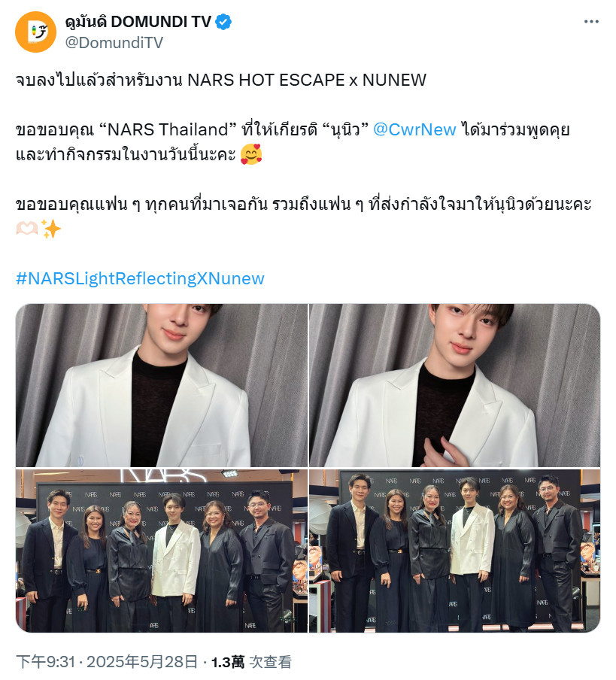The height and width of the screenshot is (680, 616).
Task: Open the DOMUNDI TV profile avatar
Action: point(35,32)
